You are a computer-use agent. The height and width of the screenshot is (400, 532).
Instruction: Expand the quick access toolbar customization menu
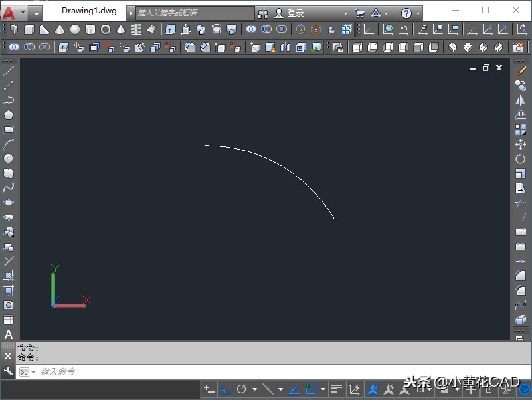pos(36,13)
